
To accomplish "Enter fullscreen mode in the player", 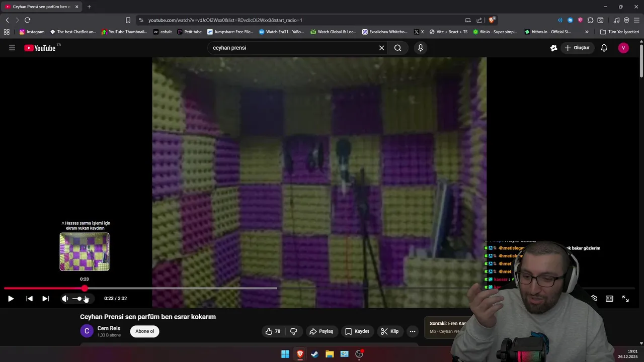I will (625, 299).
